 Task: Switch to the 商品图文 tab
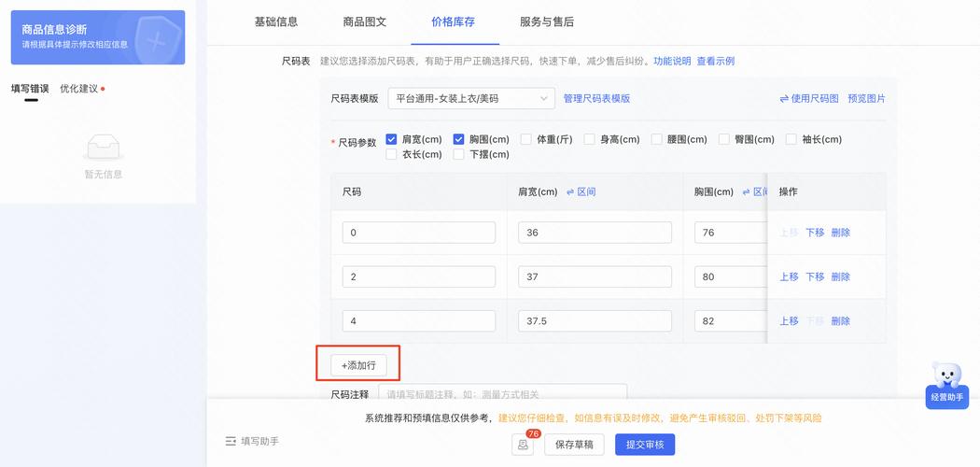[x=365, y=21]
